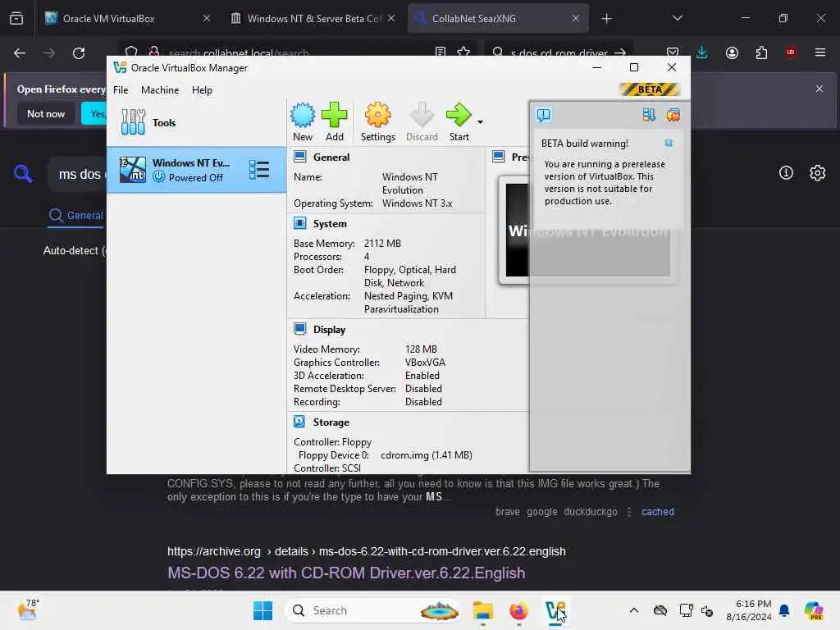Click Graphics Controller value VBoxVGA
The height and width of the screenshot is (630, 840).
click(426, 362)
